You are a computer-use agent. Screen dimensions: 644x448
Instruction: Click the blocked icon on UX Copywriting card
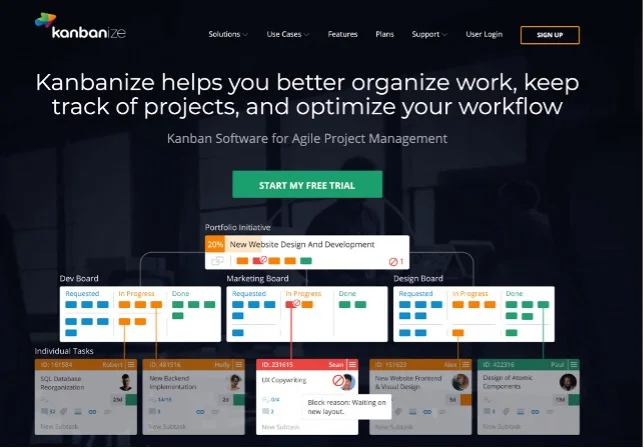(338, 381)
